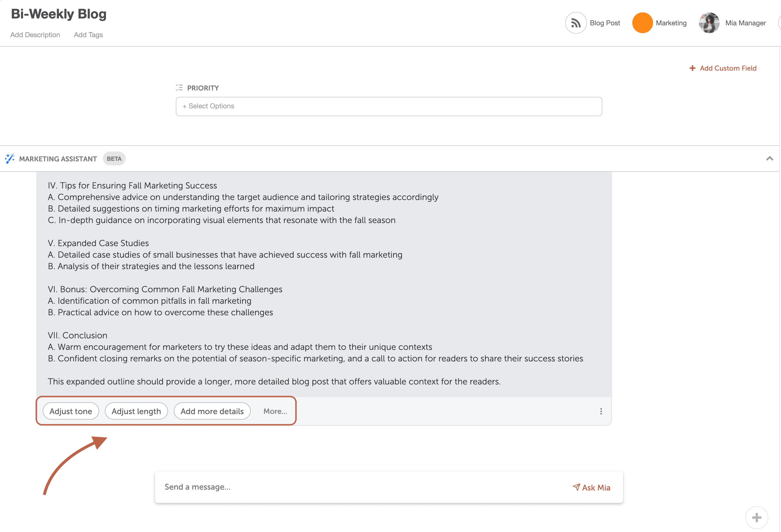Viewport: 781px width, 532px height.
Task: Click Mia Manager's profile avatar
Action: point(709,22)
